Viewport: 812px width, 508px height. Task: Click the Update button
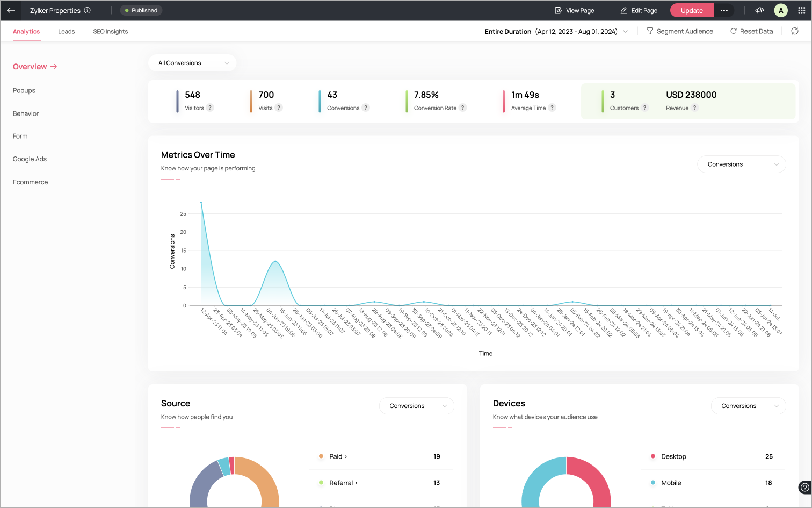(x=692, y=10)
